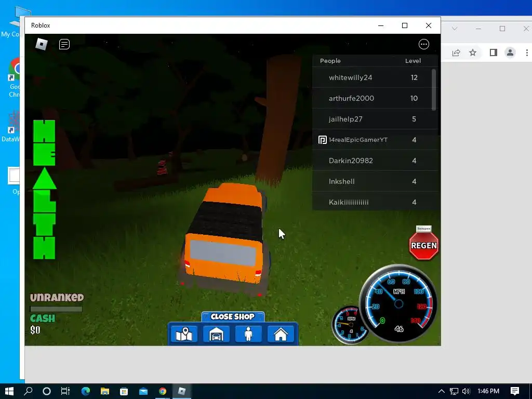The height and width of the screenshot is (399, 532).
Task: Open Chrome three-dot menu
Action: [x=527, y=52]
